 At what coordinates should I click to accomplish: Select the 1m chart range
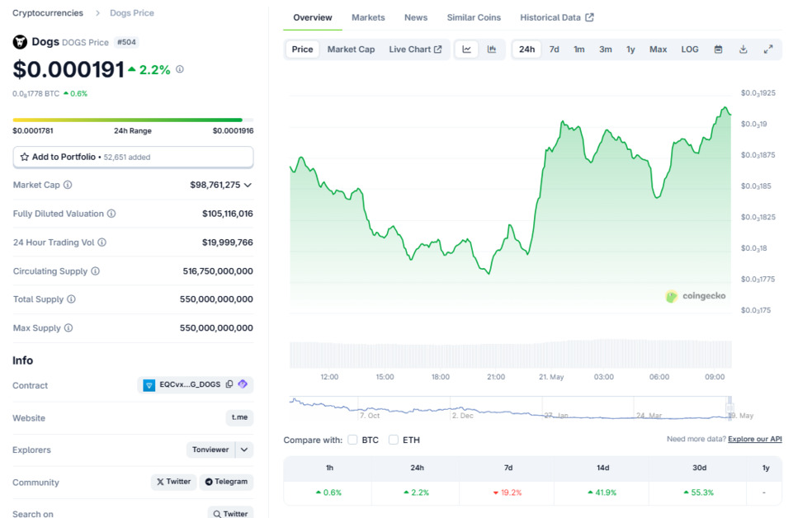coord(579,49)
